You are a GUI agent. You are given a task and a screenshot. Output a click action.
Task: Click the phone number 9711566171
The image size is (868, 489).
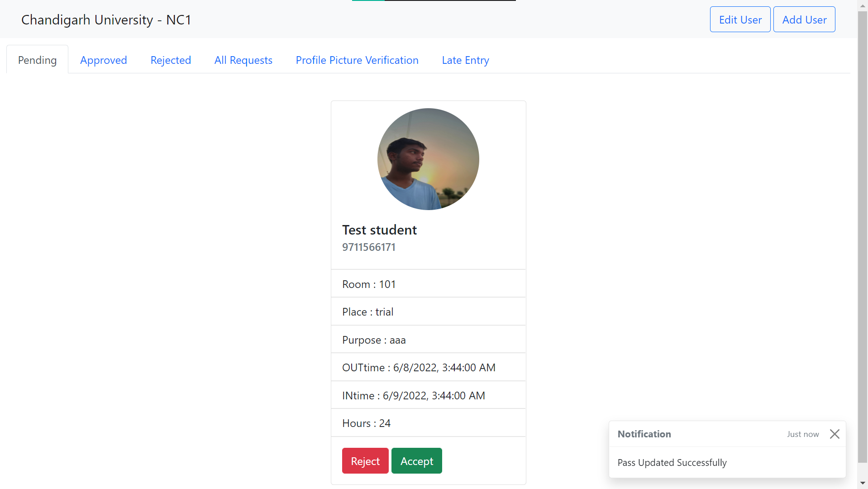368,247
